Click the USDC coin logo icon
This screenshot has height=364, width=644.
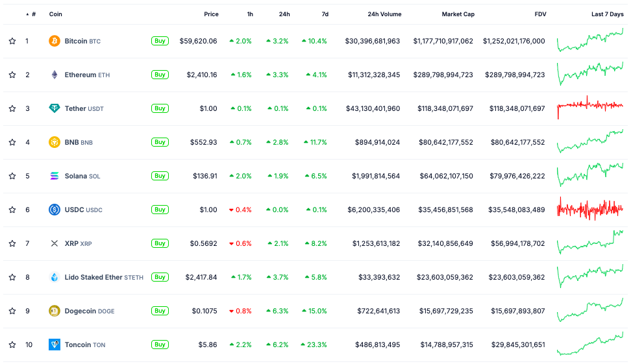pos(55,210)
